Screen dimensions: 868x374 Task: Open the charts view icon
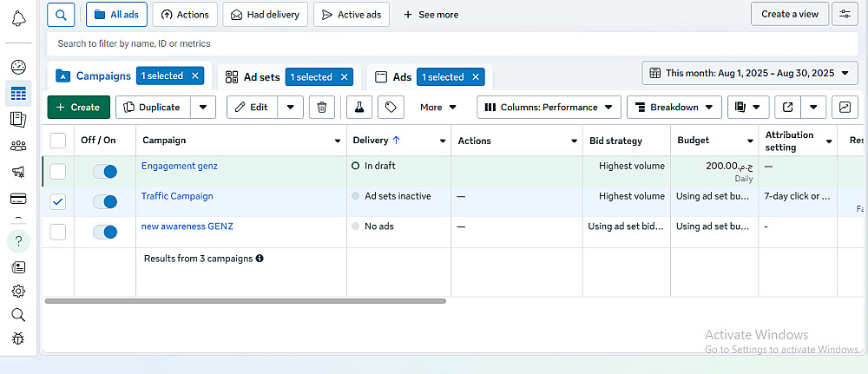pyautogui.click(x=844, y=108)
